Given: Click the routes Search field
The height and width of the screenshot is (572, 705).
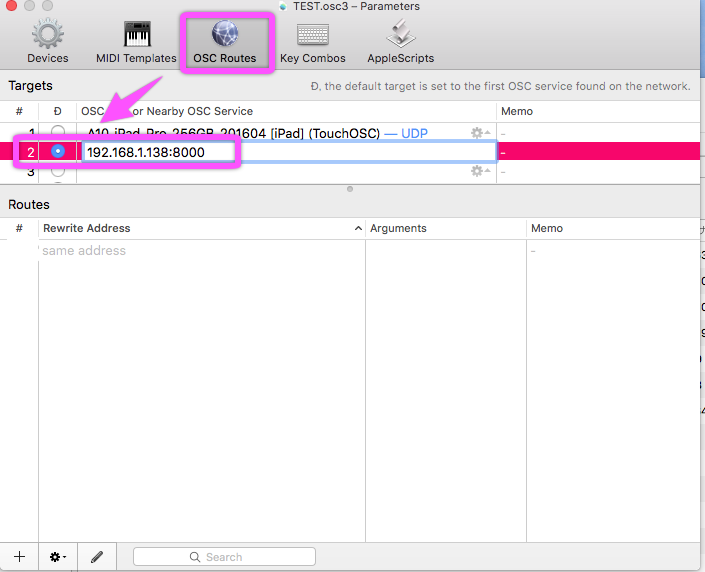Looking at the screenshot, I should pyautogui.click(x=224, y=557).
